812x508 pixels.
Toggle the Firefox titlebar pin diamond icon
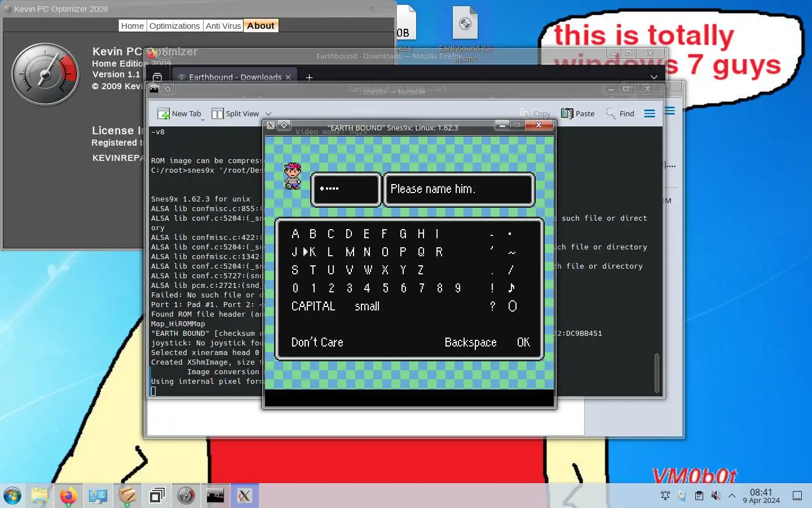click(x=165, y=54)
